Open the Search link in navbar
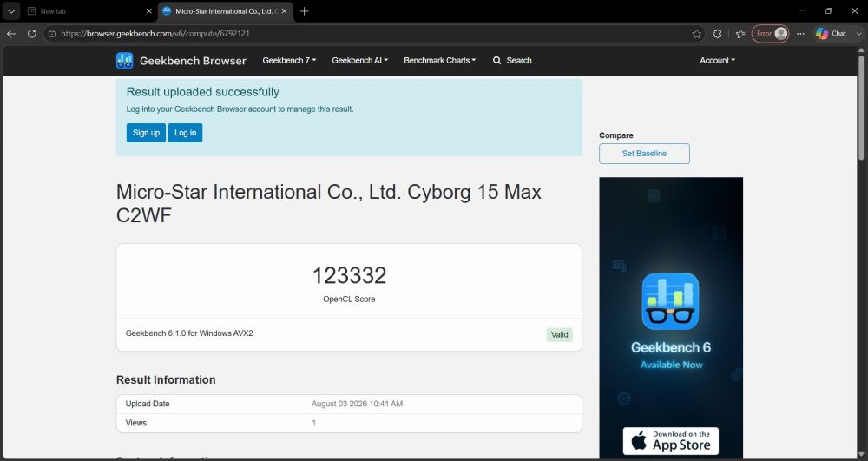 click(x=512, y=60)
